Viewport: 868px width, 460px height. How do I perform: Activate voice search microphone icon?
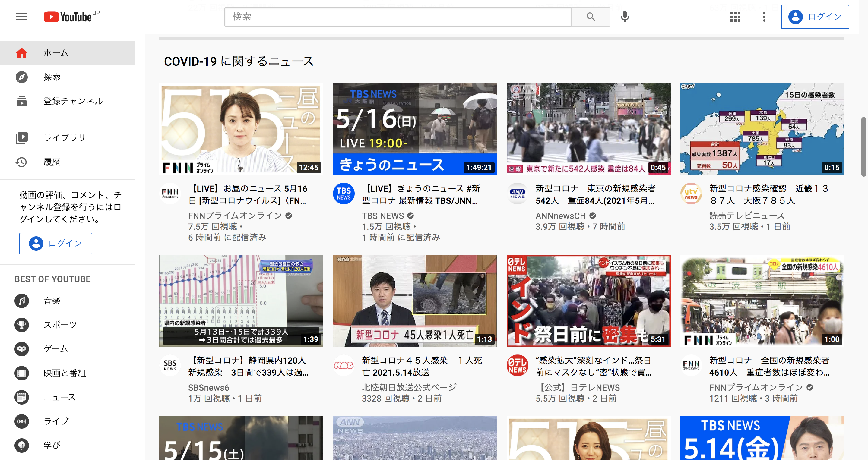pyautogui.click(x=624, y=17)
